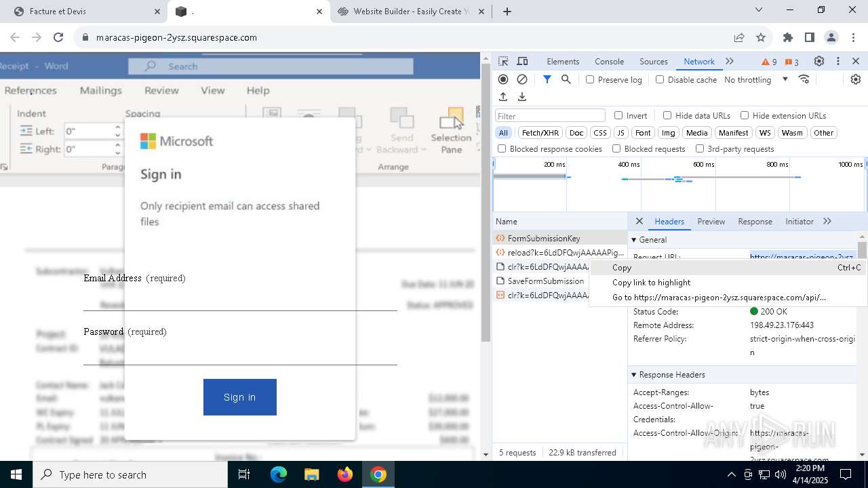Toggle the device toolbar icon

point(522,61)
